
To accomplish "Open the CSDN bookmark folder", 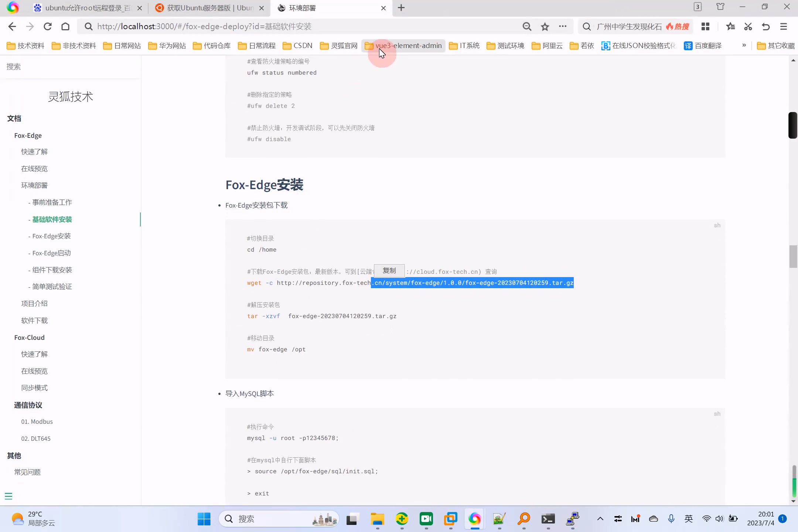I will click(298, 45).
